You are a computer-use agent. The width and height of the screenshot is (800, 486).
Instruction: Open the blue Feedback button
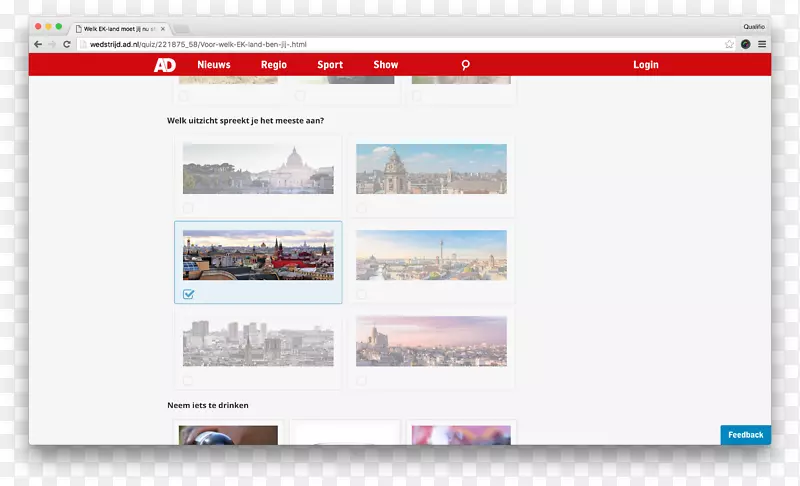[745, 435]
